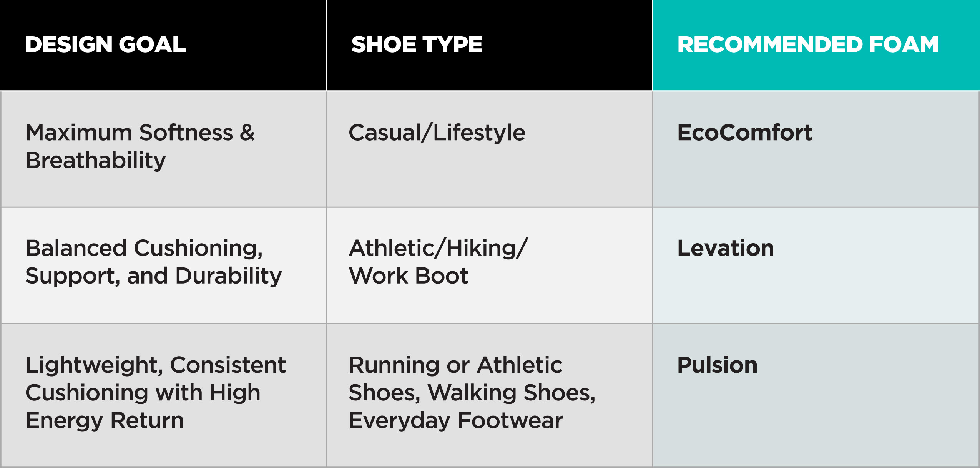The height and width of the screenshot is (468, 980).
Task: Click the 'Everyday Footwear' text
Action: tap(455, 420)
